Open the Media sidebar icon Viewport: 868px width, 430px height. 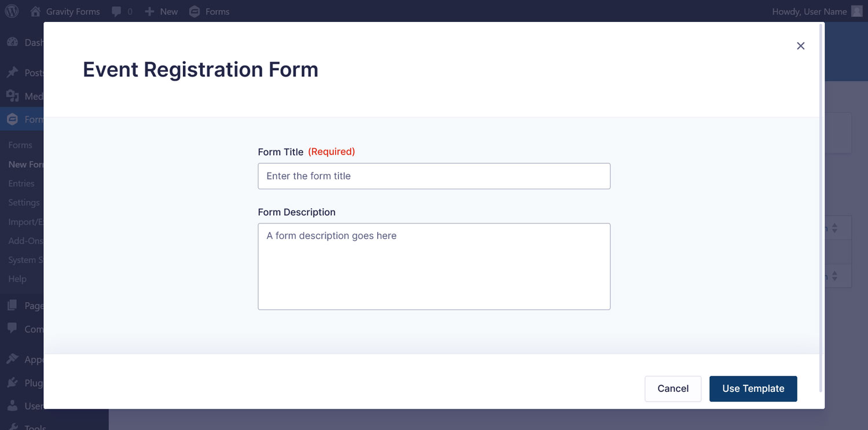pos(12,96)
